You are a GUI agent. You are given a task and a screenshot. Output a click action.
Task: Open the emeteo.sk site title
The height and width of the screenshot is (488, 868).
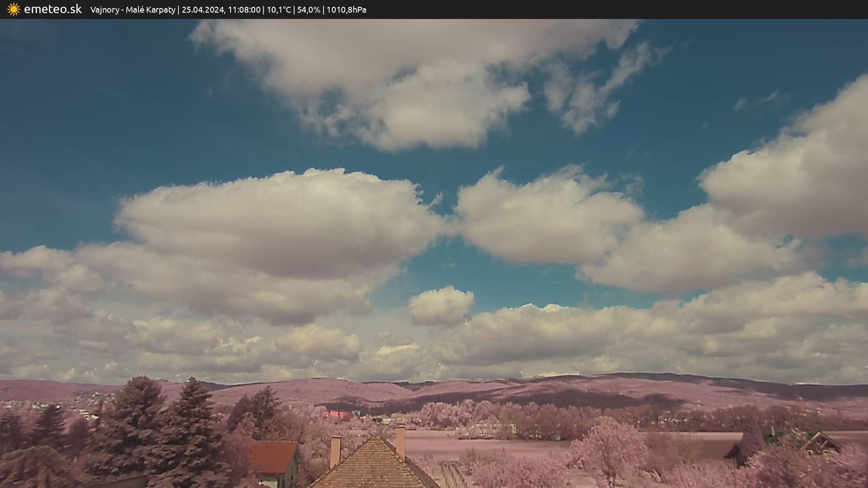[x=53, y=9]
